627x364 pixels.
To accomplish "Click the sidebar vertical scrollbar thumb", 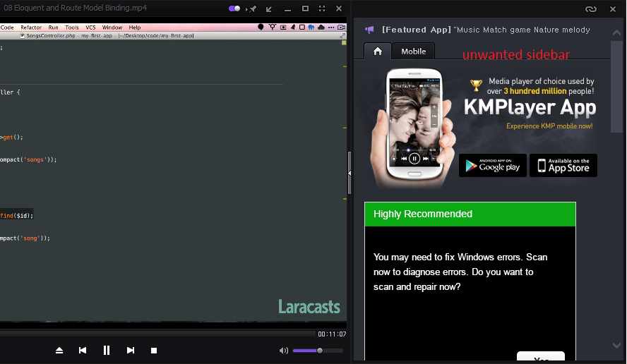I will point(616,86).
